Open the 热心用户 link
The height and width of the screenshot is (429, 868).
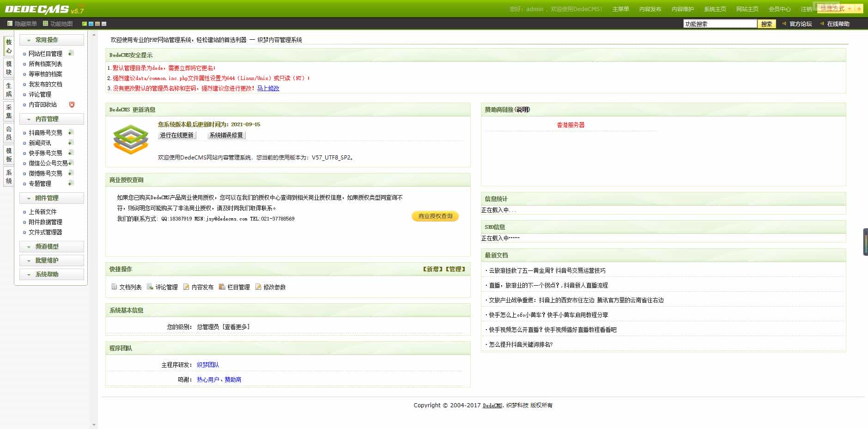[x=208, y=380]
